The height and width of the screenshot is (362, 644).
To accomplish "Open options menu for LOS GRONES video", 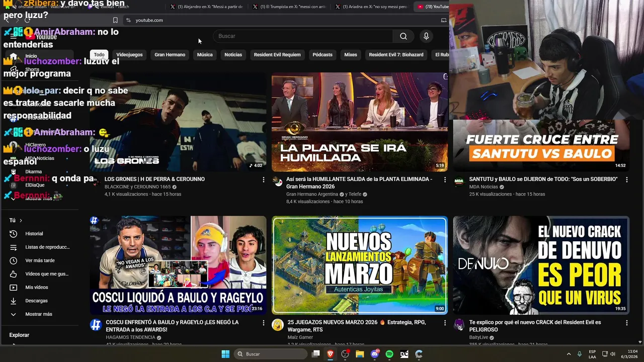I will click(263, 179).
